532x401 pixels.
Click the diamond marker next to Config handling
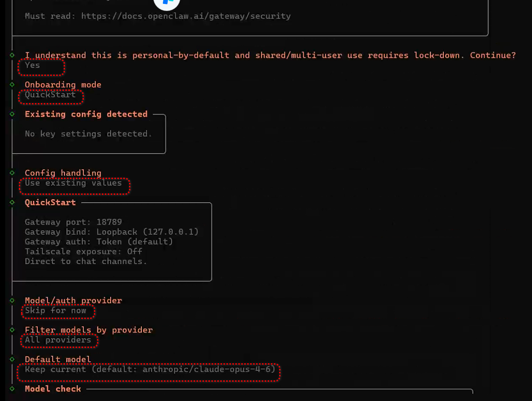point(12,173)
